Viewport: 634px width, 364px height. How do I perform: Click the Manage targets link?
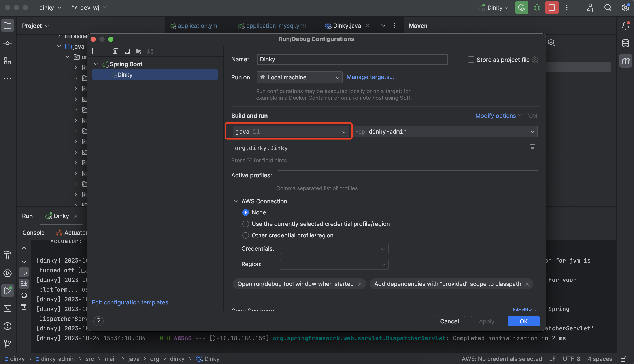(x=370, y=77)
